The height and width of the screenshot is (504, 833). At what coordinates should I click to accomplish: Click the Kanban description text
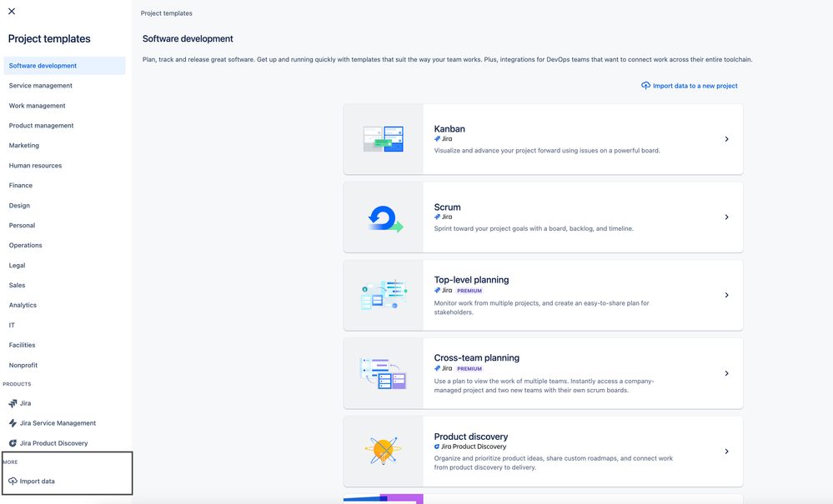pos(547,151)
